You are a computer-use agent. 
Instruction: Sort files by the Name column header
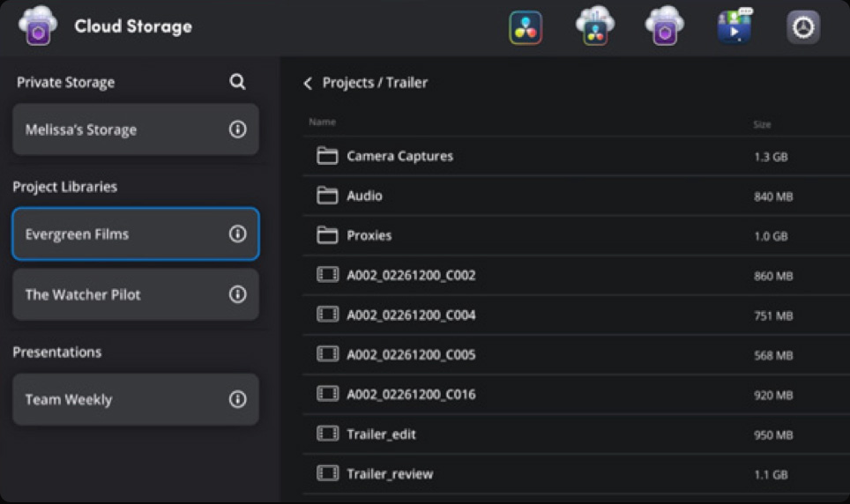[x=322, y=122]
